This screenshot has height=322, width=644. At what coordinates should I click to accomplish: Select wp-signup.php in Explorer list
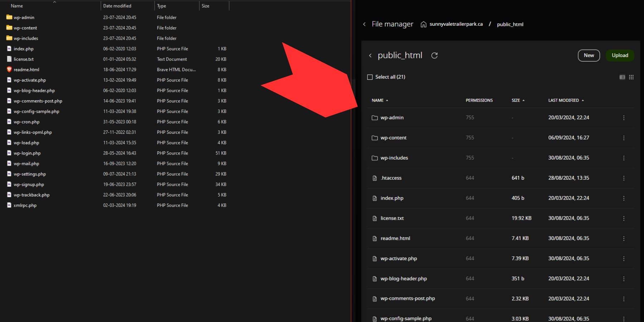coord(29,185)
